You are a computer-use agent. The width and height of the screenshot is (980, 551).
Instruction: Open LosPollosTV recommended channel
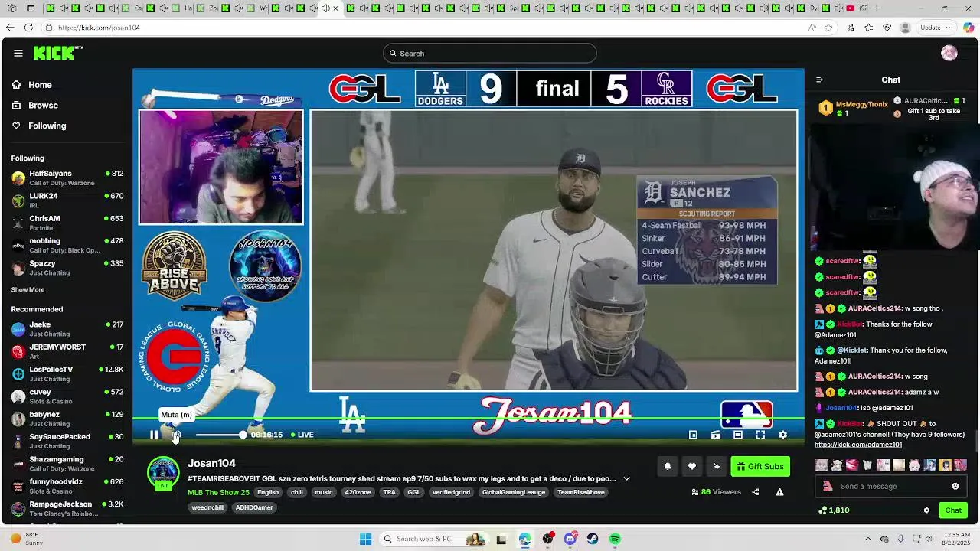pos(67,373)
